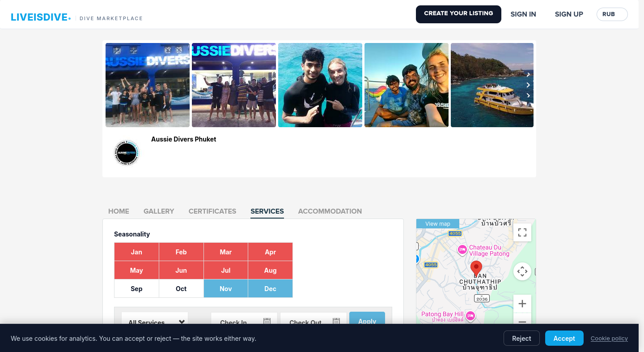Click the Chateau Du Village Patong hotel pin
The height and width of the screenshot is (352, 644).
(x=462, y=250)
